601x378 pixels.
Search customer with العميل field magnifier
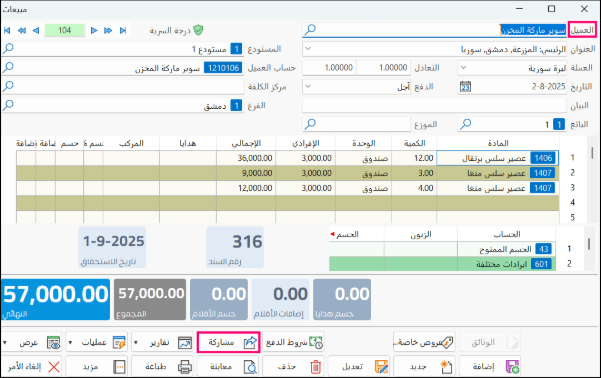pyautogui.click(x=310, y=30)
